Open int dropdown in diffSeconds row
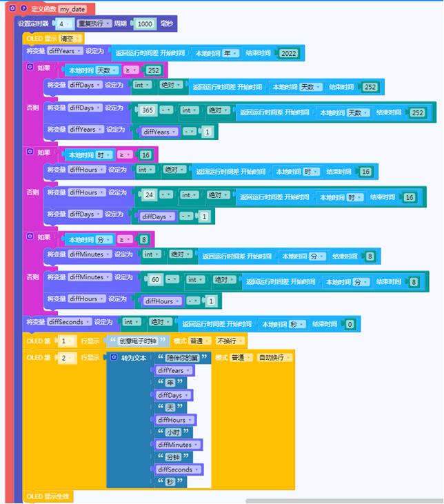This screenshot has width=444, height=504. (x=132, y=322)
